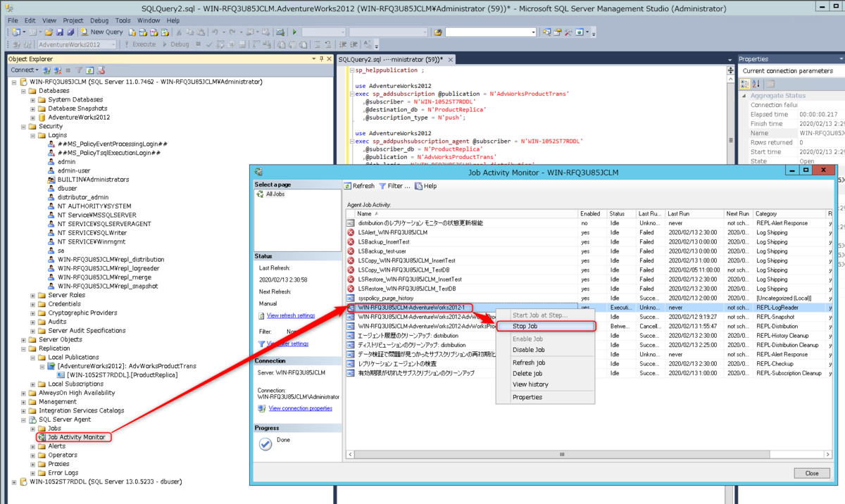
Task: Click the Open File toolbar icon
Action: (x=49, y=32)
